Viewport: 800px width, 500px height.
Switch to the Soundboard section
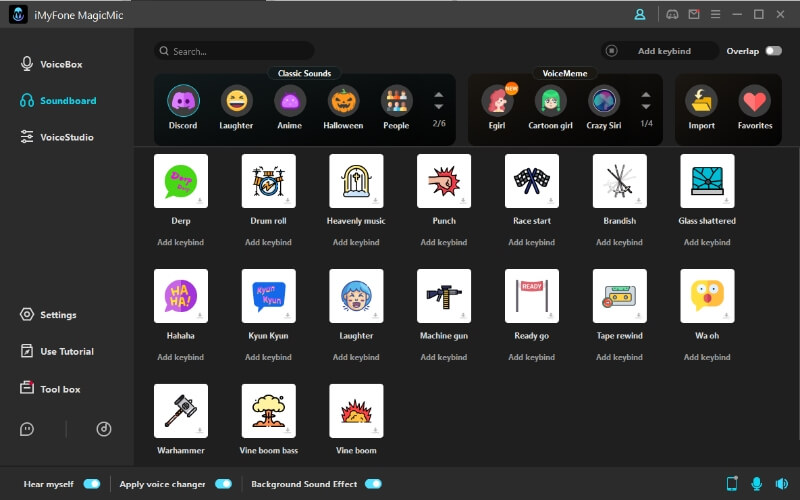click(x=58, y=101)
